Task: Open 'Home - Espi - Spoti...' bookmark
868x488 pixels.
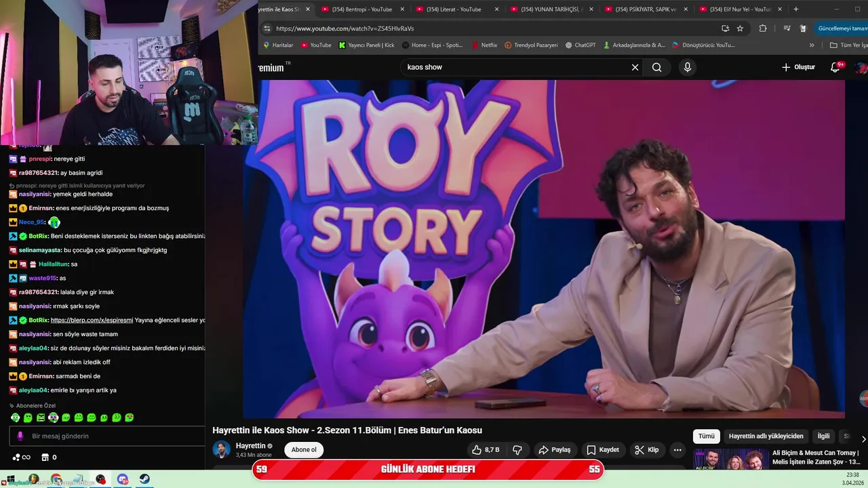Action: pos(433,45)
